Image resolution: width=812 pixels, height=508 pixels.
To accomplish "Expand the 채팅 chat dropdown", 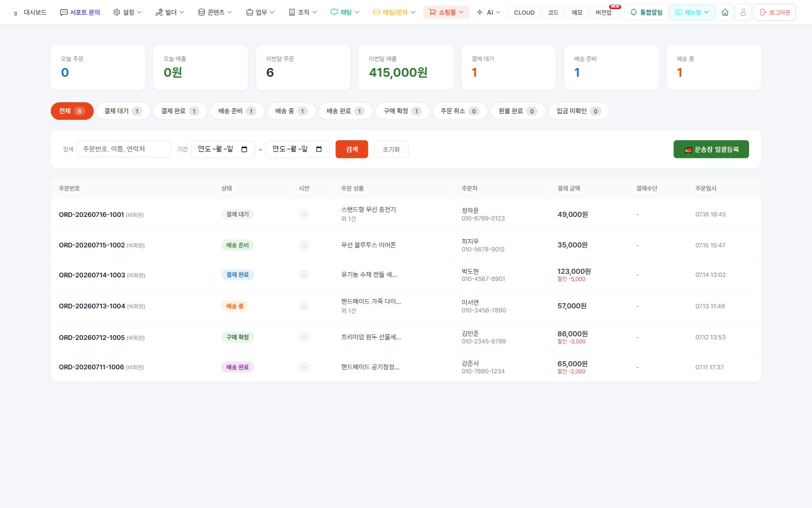I will [345, 12].
